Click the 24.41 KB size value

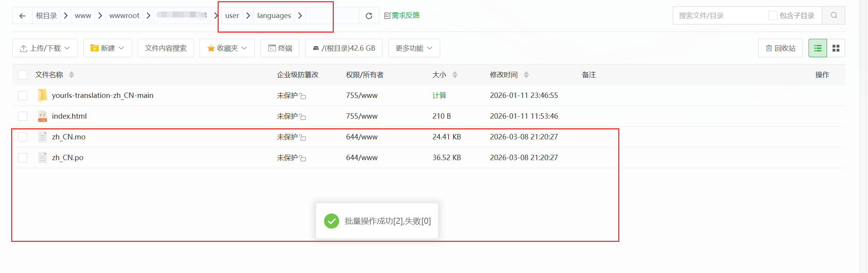click(x=447, y=137)
